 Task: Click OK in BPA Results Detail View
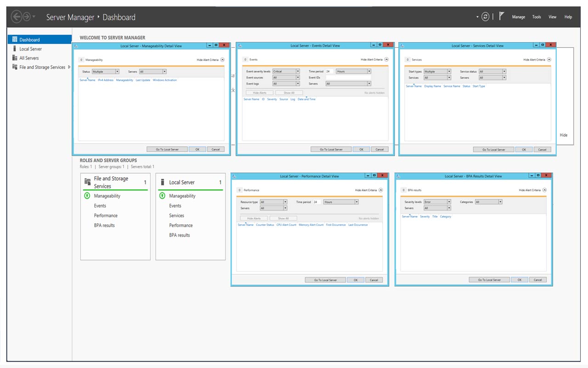[x=519, y=280]
